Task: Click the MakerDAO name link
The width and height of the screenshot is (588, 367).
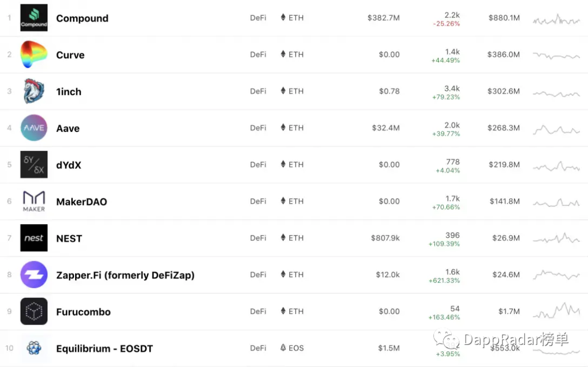Action: coord(81,201)
